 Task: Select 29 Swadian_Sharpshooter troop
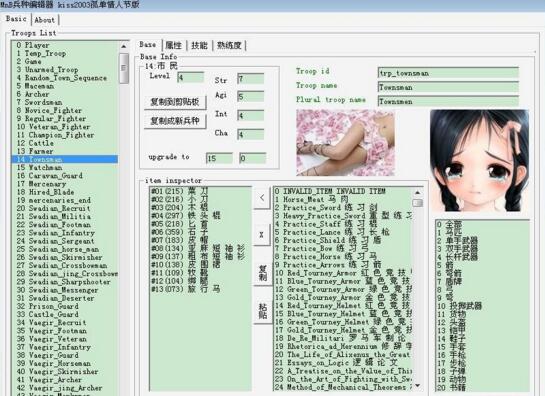pyautogui.click(x=65, y=282)
